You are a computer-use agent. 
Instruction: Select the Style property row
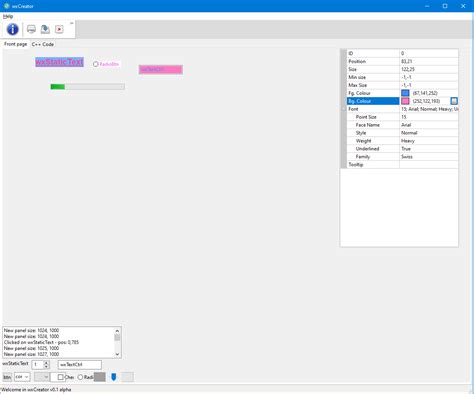pyautogui.click(x=403, y=133)
